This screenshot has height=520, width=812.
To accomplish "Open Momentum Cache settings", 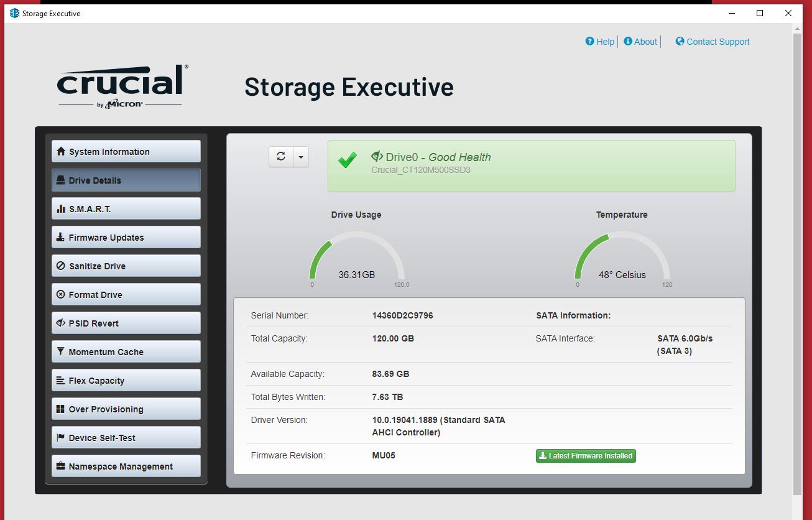I will click(x=126, y=352).
